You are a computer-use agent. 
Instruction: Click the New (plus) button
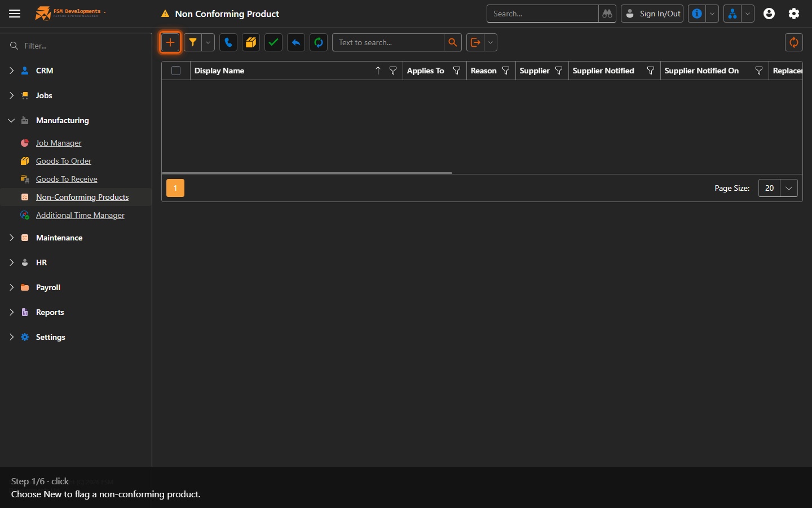tap(170, 42)
